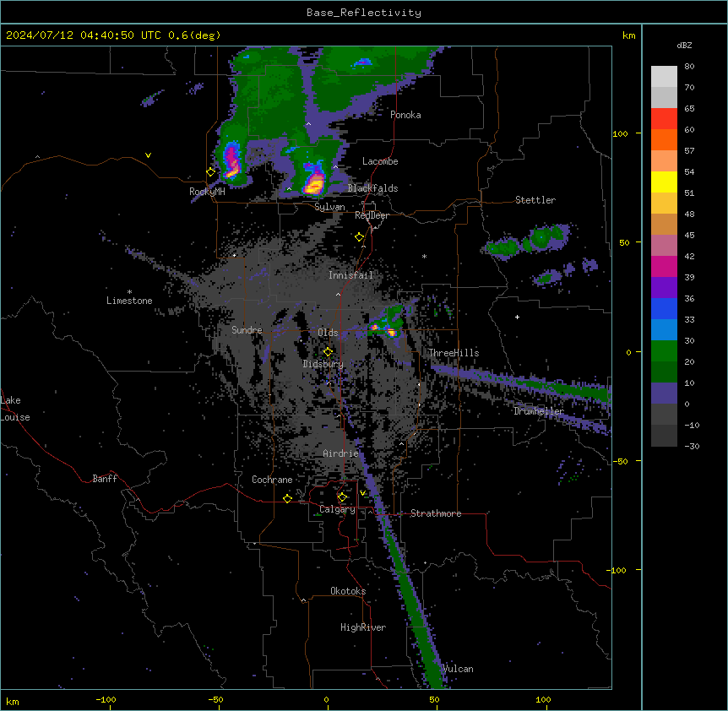
Task: Click the Limestone label
Action: (x=129, y=301)
